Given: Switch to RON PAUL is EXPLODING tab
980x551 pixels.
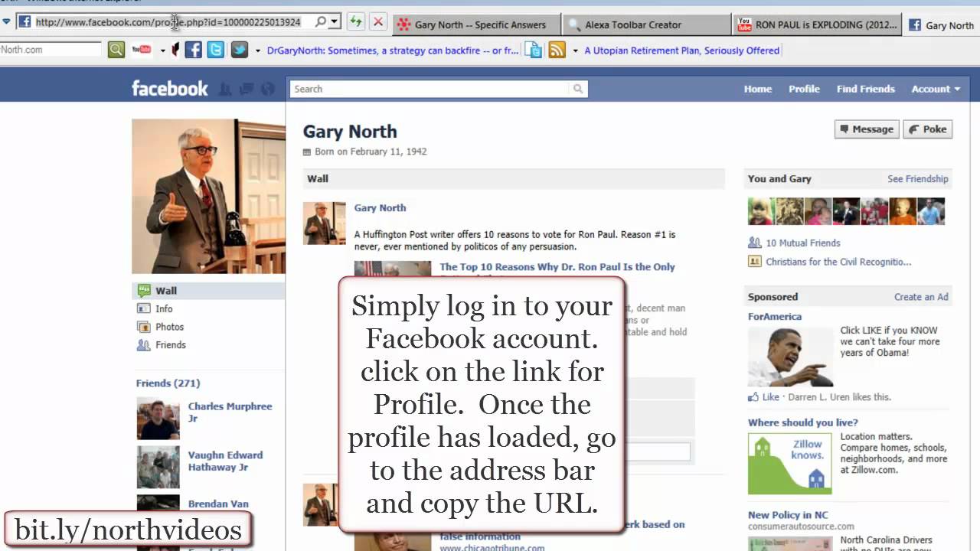Looking at the screenshot, I should (816, 24).
